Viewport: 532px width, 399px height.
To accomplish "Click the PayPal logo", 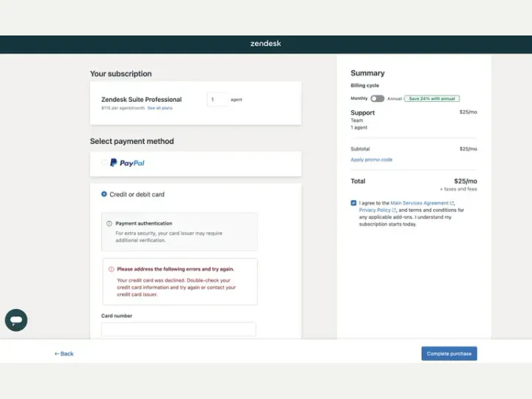I will pyautogui.click(x=127, y=163).
